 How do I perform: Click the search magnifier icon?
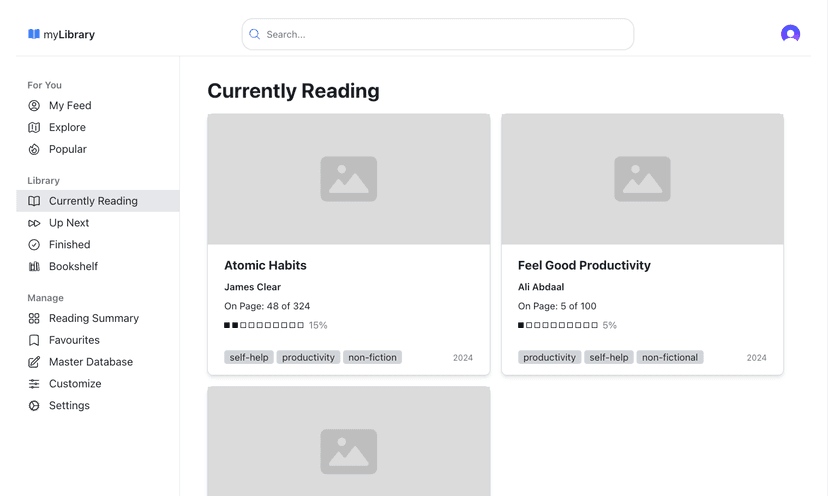pos(255,34)
